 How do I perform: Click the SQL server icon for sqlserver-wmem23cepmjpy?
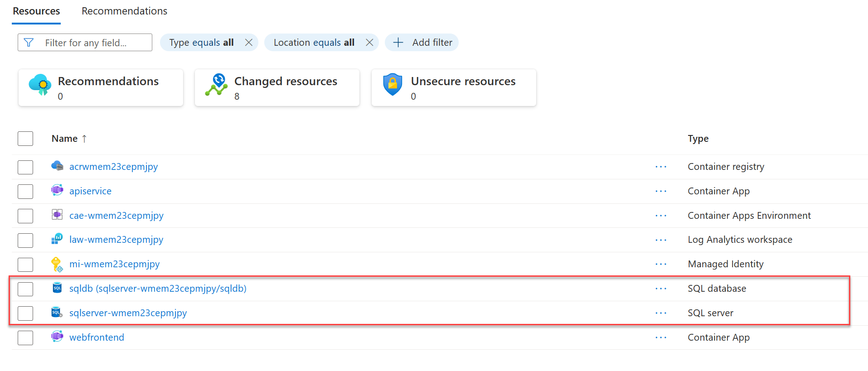57,312
